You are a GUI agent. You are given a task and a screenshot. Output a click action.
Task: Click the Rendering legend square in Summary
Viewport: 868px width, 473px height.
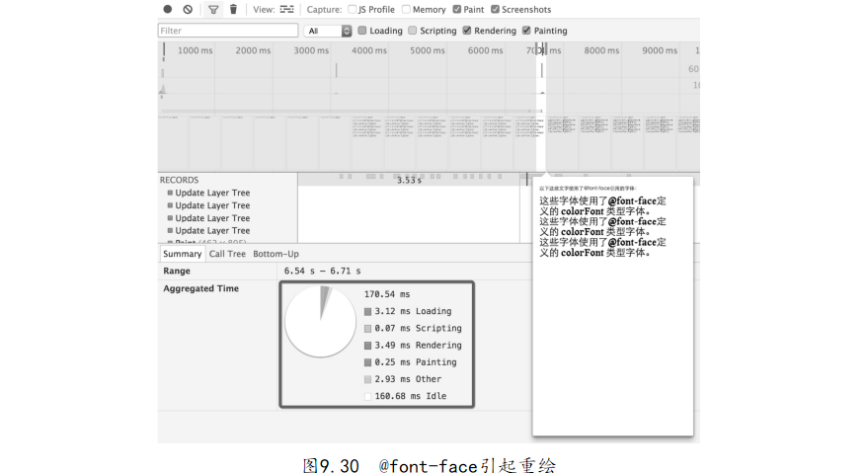368,346
